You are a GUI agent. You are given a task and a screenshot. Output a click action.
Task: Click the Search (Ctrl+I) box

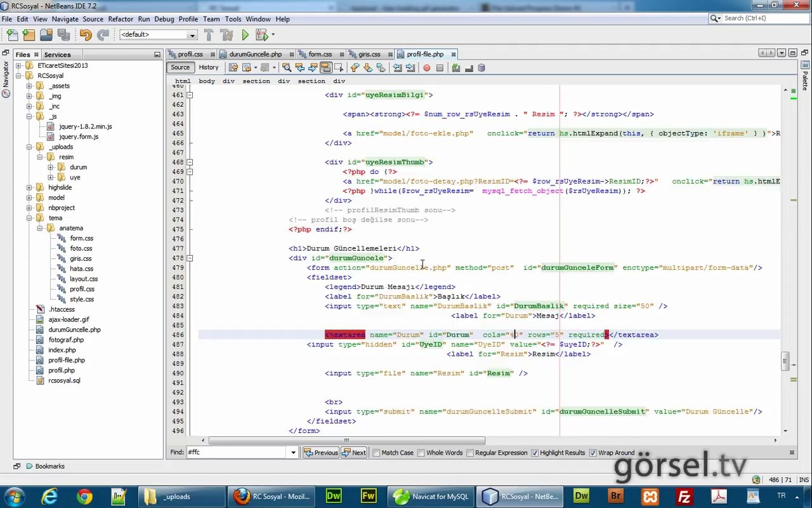pyautogui.click(x=758, y=18)
